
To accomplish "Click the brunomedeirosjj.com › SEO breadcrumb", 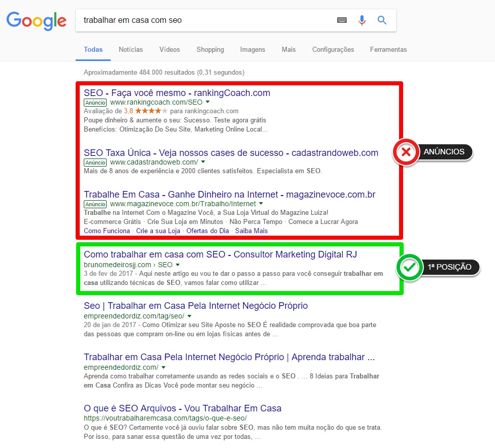I will click(x=128, y=265).
